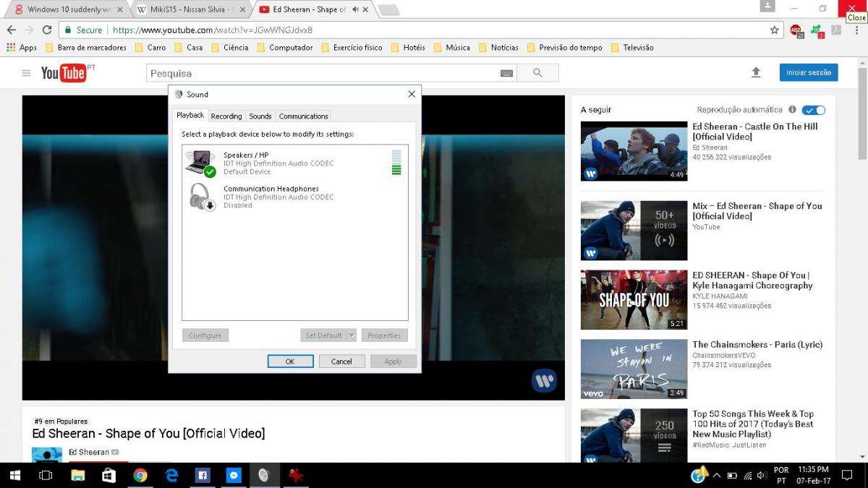Open the Computador bookmarks folder

284,48
